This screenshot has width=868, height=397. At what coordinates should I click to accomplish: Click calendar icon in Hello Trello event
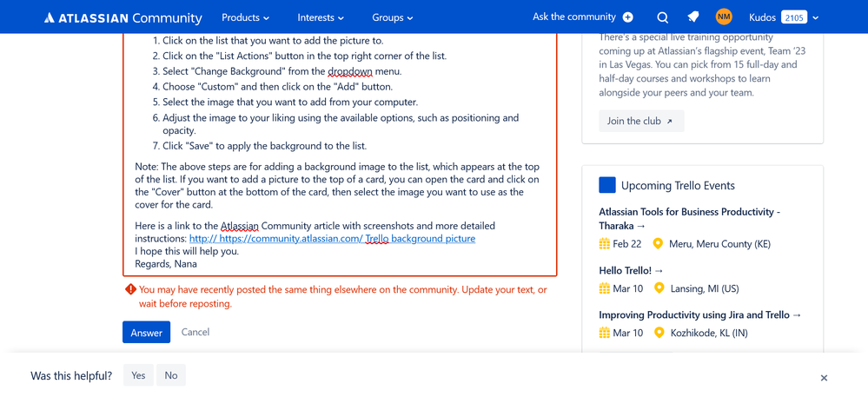(604, 288)
